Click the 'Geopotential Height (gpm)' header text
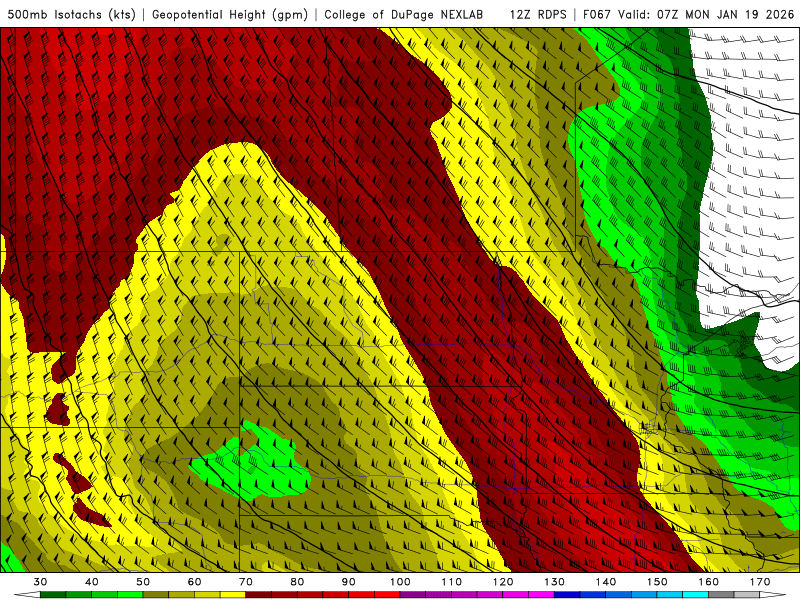Screen dimensions: 800x600 tap(230, 14)
